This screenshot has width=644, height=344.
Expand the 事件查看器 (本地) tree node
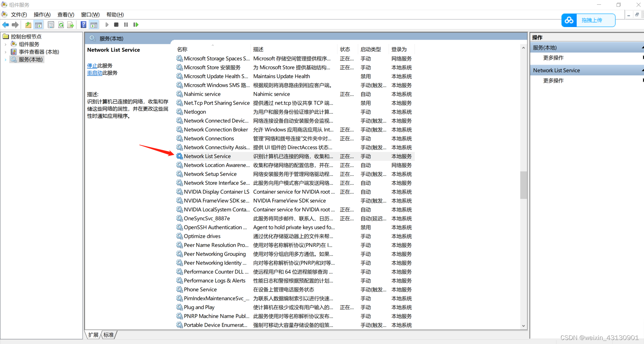(5, 52)
